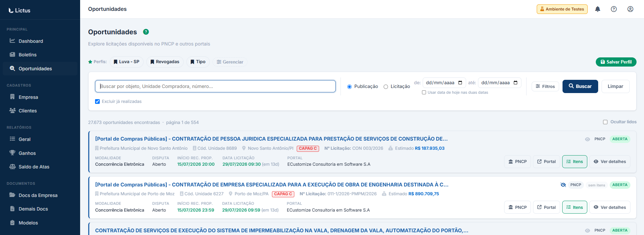Viewport: 644px width, 235px height.
Task: Click the Limpar button
Action: (x=615, y=87)
